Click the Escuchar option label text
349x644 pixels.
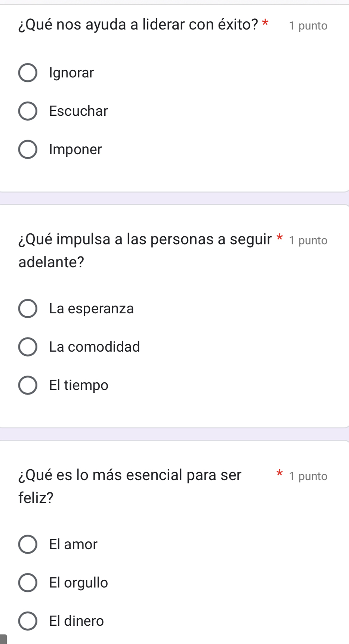point(78,111)
